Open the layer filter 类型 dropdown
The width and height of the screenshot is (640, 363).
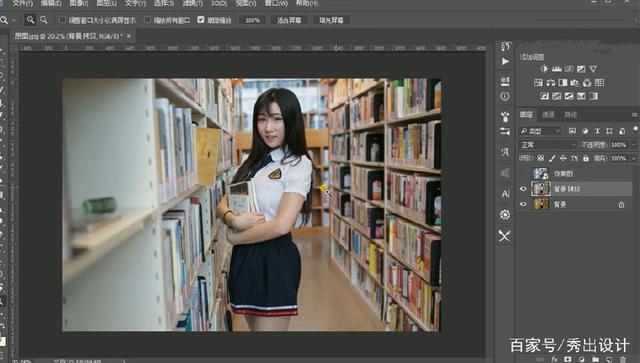[x=540, y=131]
